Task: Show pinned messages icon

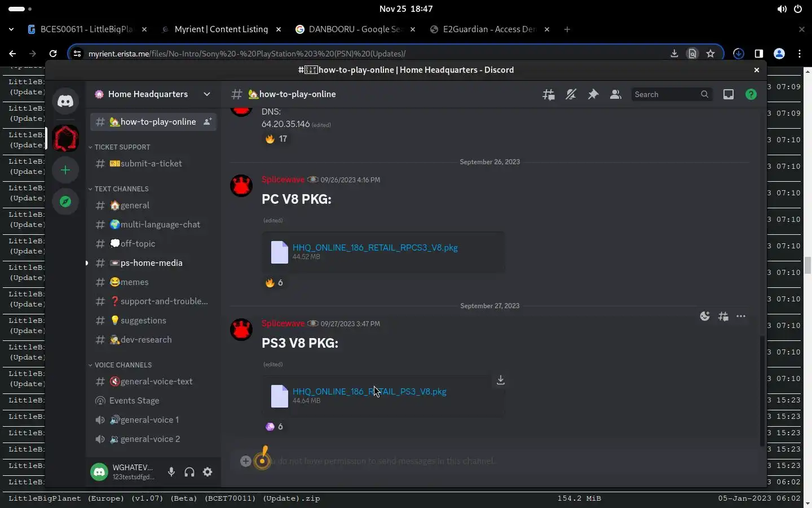Action: tap(593, 95)
